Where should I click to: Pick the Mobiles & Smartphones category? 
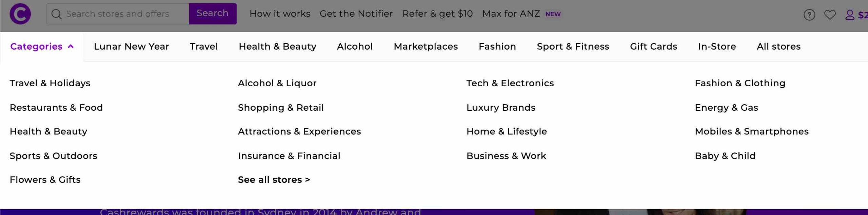(x=752, y=131)
